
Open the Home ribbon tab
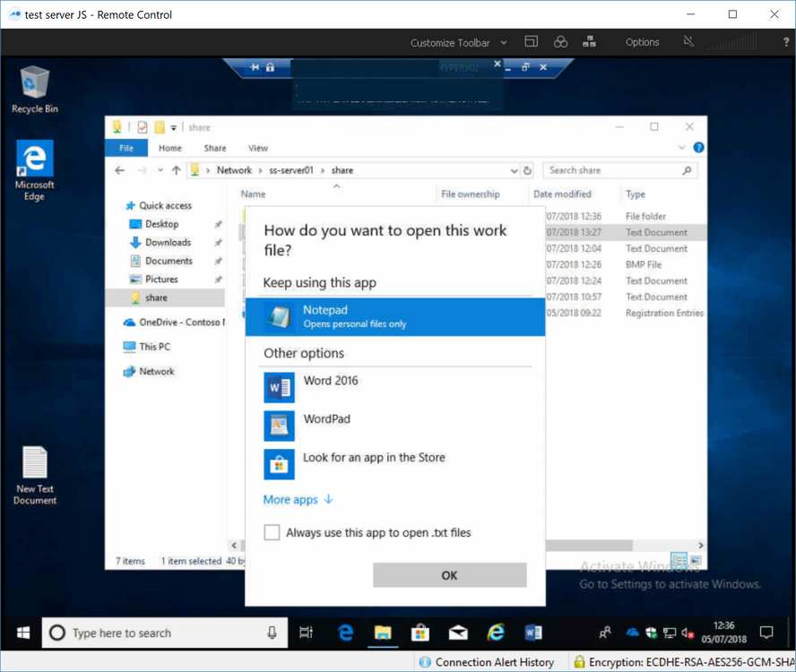tap(170, 148)
